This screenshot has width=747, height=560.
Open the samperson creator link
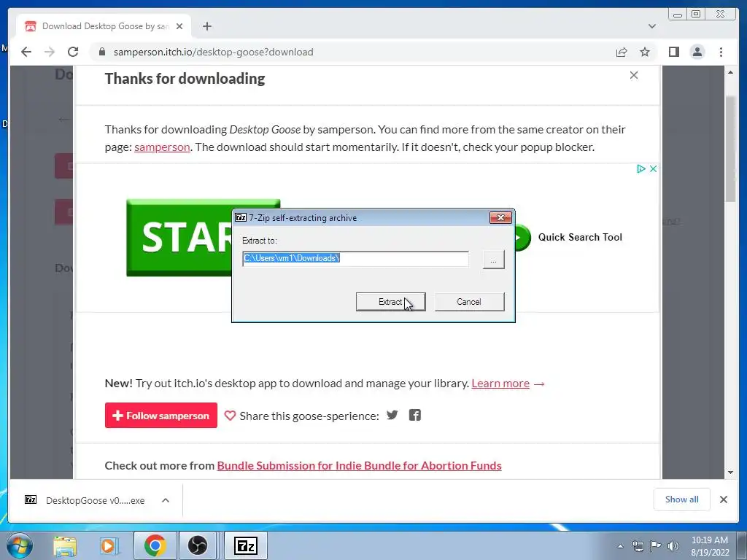click(x=162, y=147)
